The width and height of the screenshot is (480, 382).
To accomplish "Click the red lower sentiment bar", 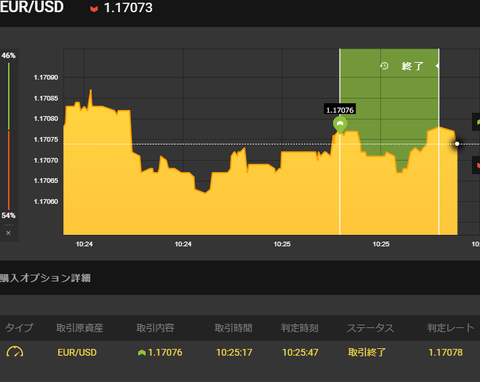I will click(9, 170).
